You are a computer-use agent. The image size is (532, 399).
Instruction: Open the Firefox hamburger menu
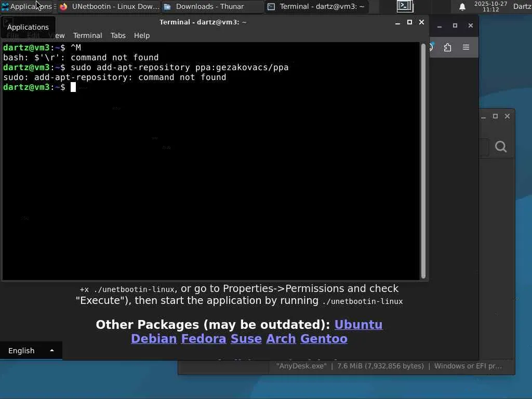466,47
